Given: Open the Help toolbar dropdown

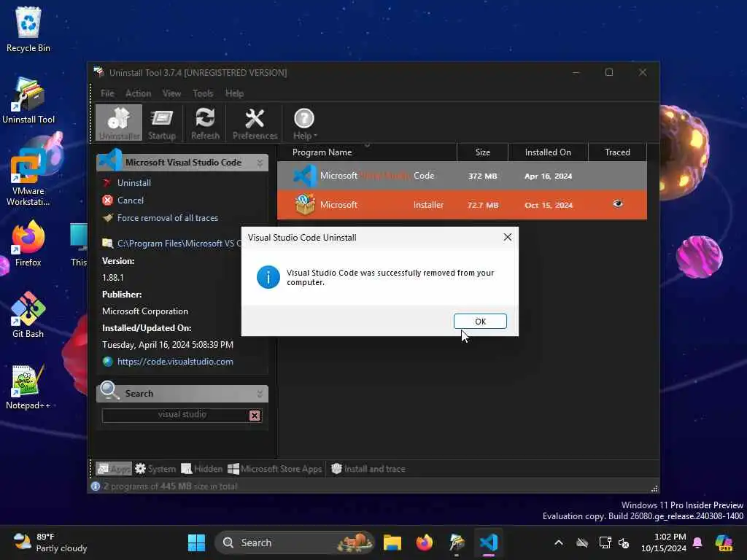Looking at the screenshot, I should coord(304,122).
